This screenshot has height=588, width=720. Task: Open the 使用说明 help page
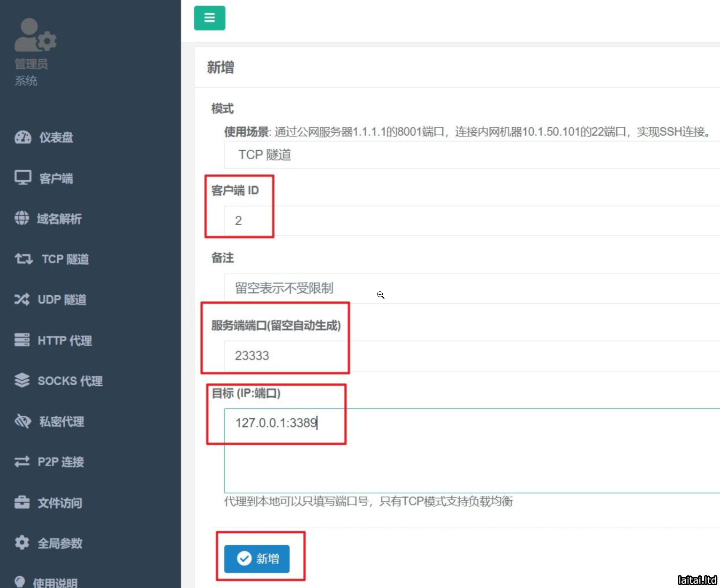(x=55, y=582)
